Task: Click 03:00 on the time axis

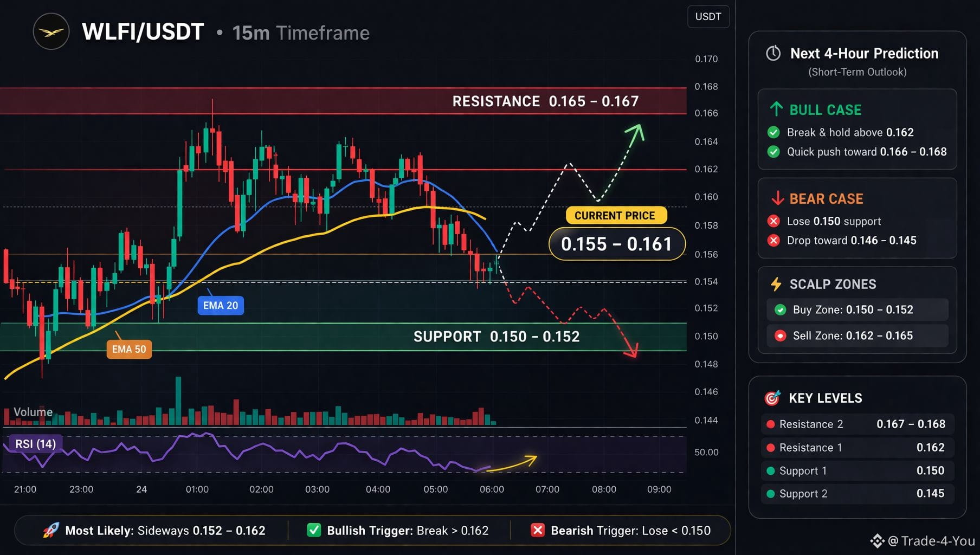Action: coord(317,489)
